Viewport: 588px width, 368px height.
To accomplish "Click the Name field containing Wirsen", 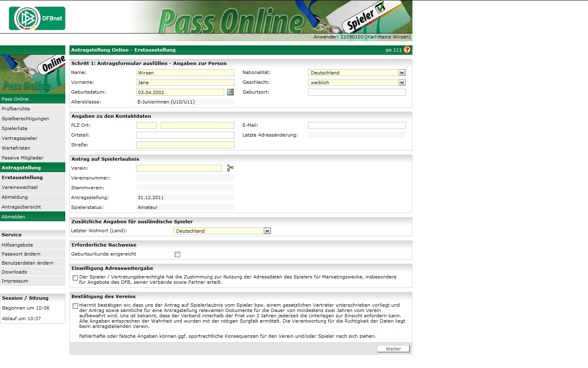I will tap(185, 73).
